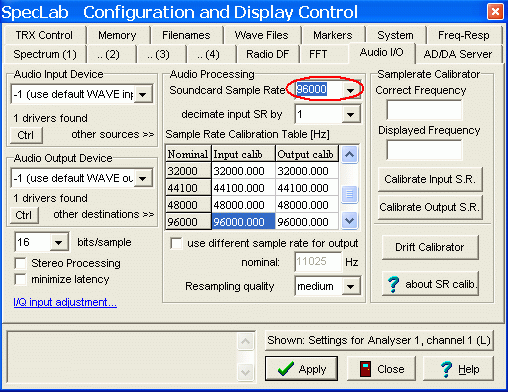The image size is (508, 392).
Task: Open the Wave Files tab
Action: click(261, 35)
